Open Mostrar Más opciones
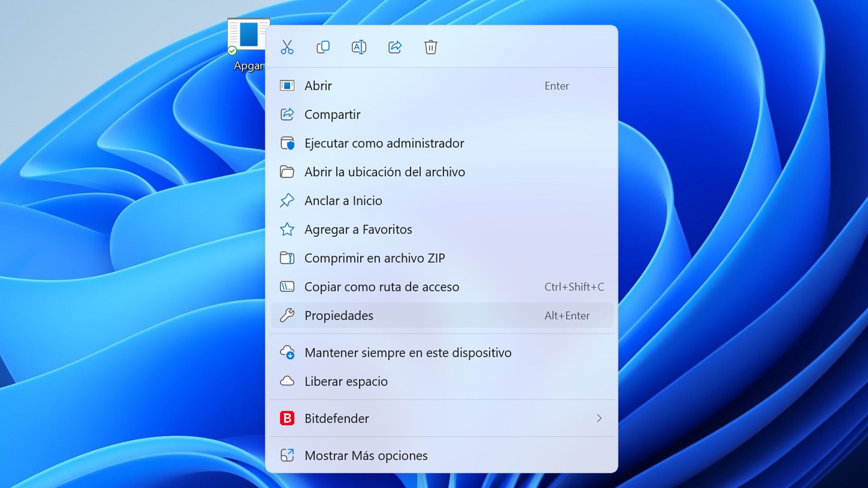Viewport: 868px width, 488px height. (365, 455)
